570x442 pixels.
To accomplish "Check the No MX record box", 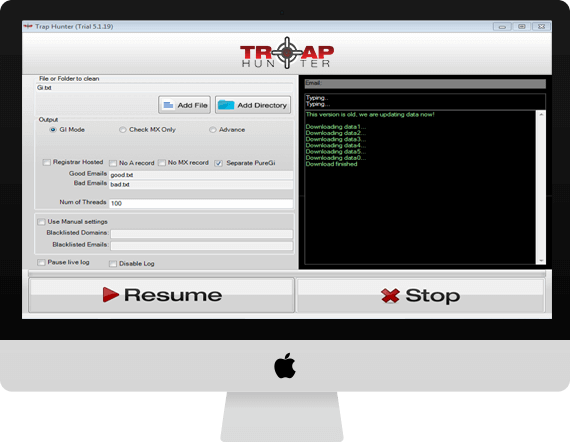I will pyautogui.click(x=162, y=163).
